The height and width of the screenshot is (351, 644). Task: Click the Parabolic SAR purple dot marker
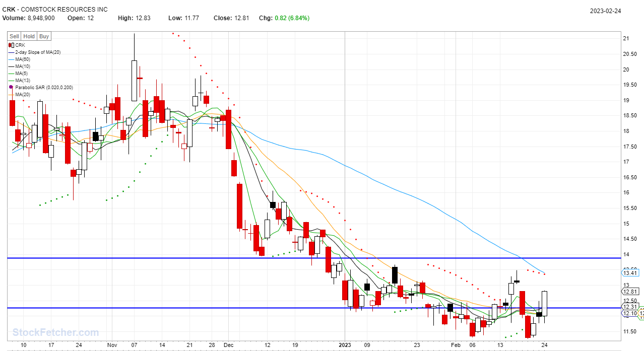click(11, 87)
